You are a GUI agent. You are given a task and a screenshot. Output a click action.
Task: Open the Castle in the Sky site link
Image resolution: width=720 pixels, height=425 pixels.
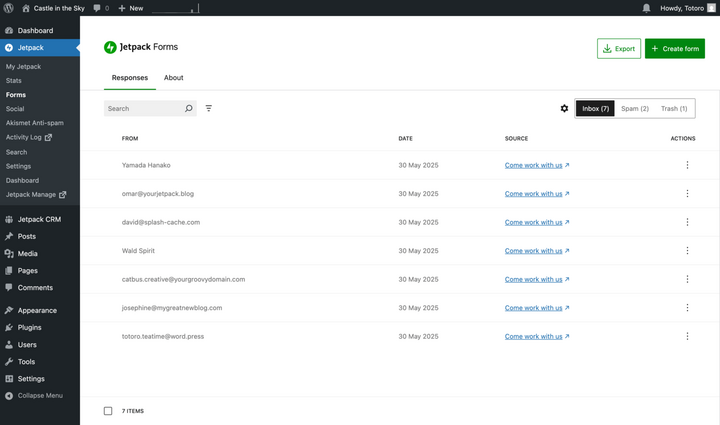[53, 8]
